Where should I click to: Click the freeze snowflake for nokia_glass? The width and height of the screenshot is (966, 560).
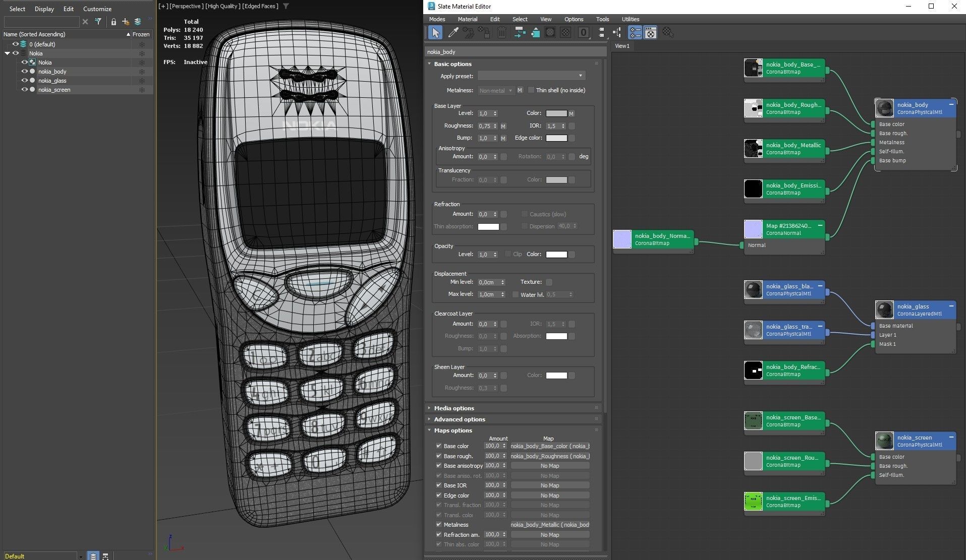(x=142, y=81)
